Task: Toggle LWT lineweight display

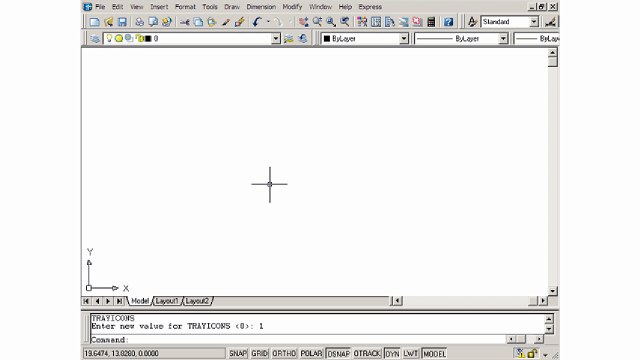Action: tap(411, 353)
